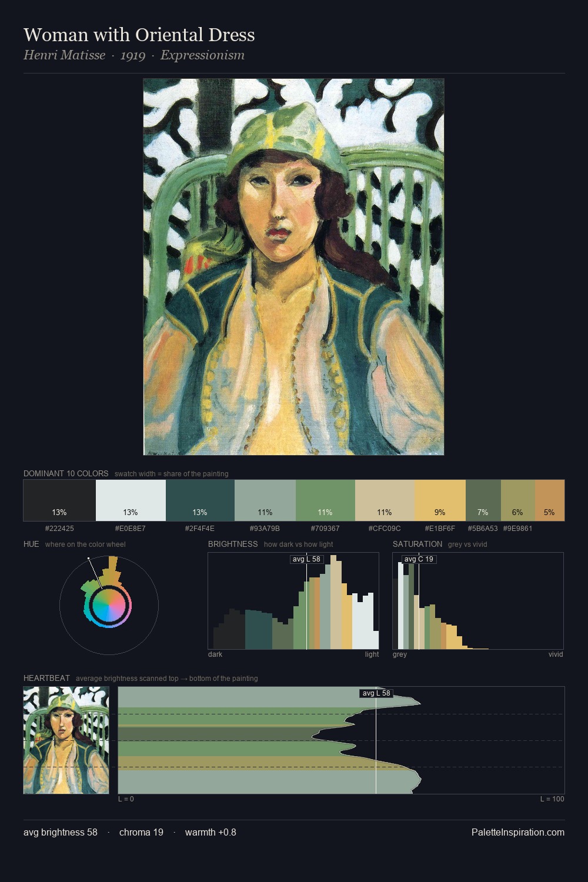Click the 'DOMINANT 10 COLORS' heading
Image resolution: width=588 pixels, height=882 pixels.
point(66,473)
